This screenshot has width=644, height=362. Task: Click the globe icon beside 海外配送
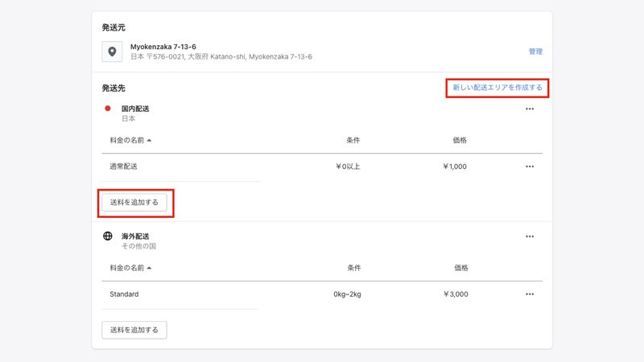click(x=108, y=236)
